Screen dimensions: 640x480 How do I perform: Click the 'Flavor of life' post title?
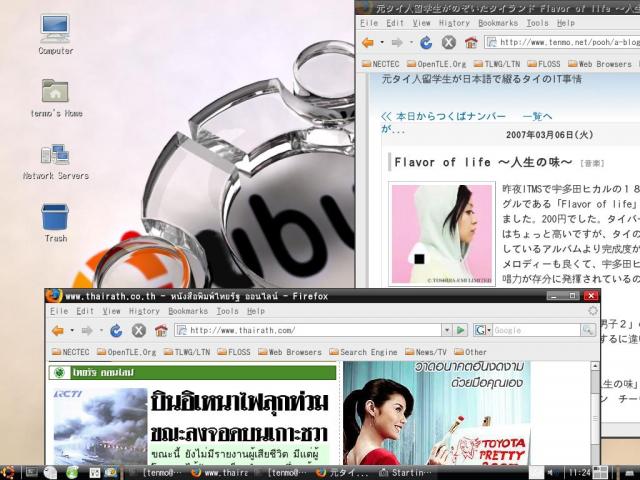click(483, 162)
